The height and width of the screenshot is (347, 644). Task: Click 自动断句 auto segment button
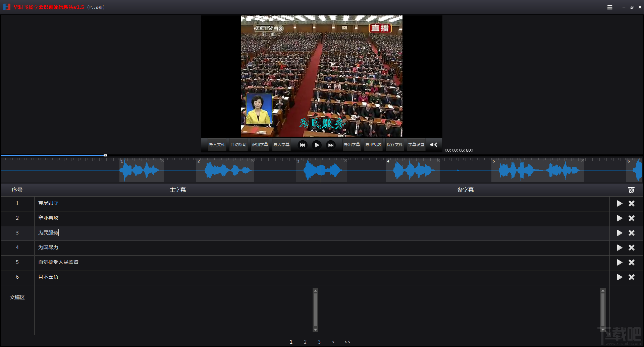click(238, 145)
